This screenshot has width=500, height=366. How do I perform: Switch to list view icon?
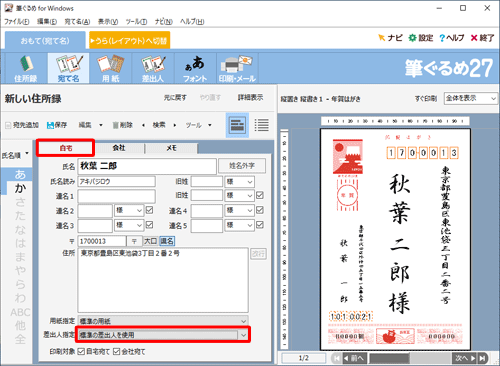[262, 125]
